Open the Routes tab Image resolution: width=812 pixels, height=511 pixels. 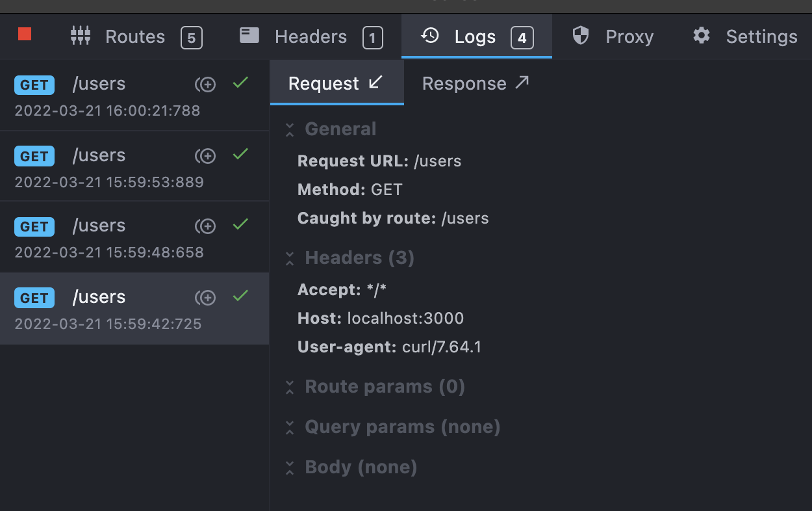coord(136,37)
